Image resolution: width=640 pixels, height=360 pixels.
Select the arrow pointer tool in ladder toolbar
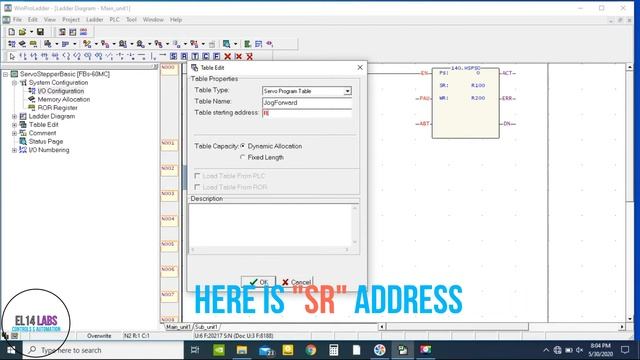click(12, 56)
